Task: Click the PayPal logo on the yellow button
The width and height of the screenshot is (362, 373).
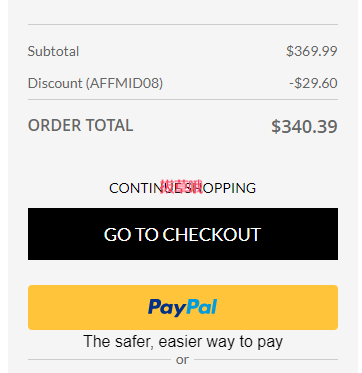Action: (x=183, y=307)
